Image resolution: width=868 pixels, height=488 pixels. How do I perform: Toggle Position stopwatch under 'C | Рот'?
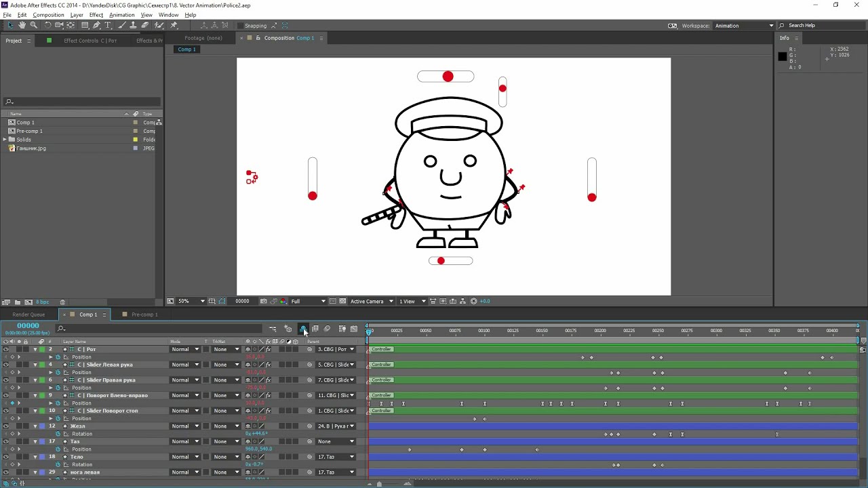click(x=58, y=357)
